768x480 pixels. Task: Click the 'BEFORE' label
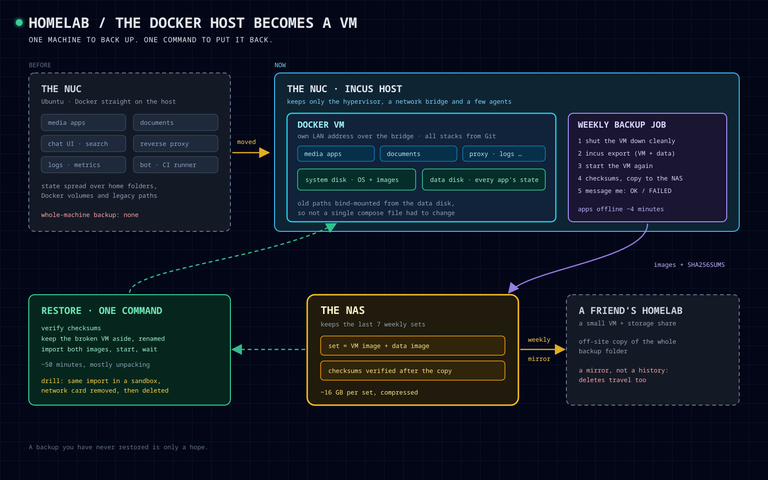(x=40, y=65)
